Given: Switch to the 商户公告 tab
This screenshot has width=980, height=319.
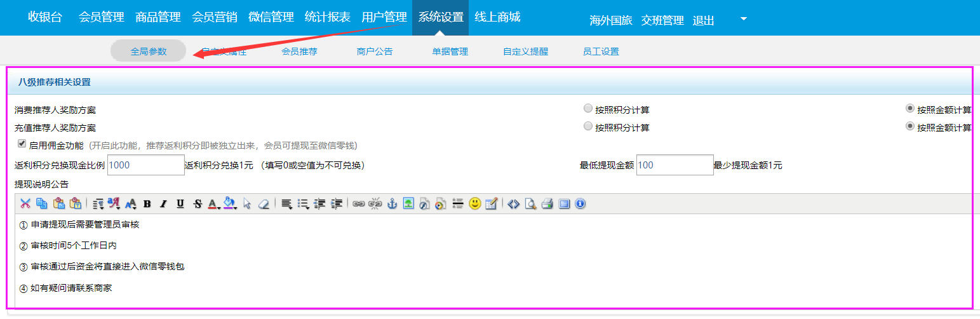Looking at the screenshot, I should pos(375,51).
